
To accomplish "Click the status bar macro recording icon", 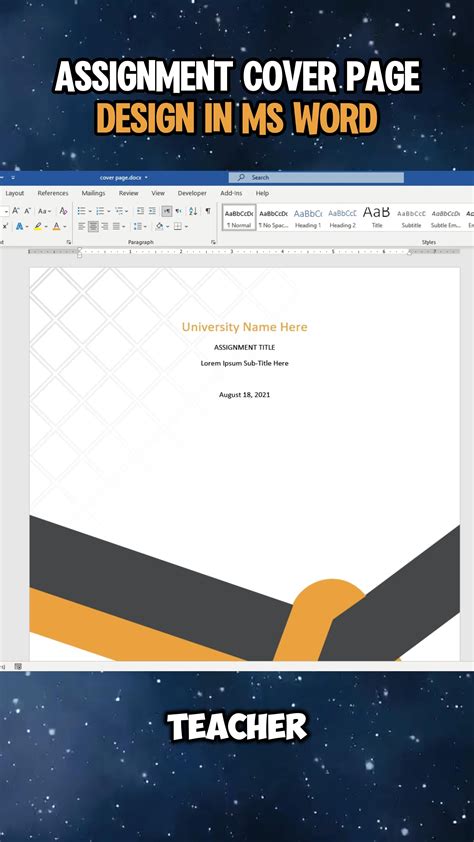I will coord(18,666).
